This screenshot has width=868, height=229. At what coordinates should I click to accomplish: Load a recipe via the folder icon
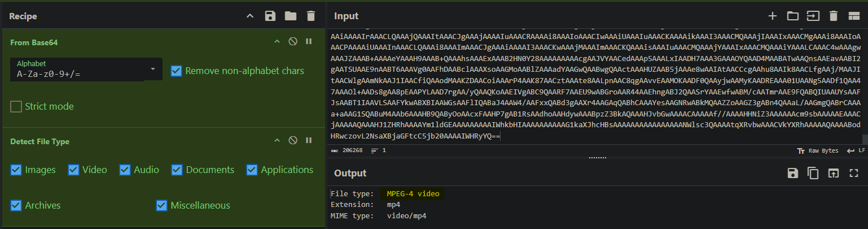pos(290,16)
